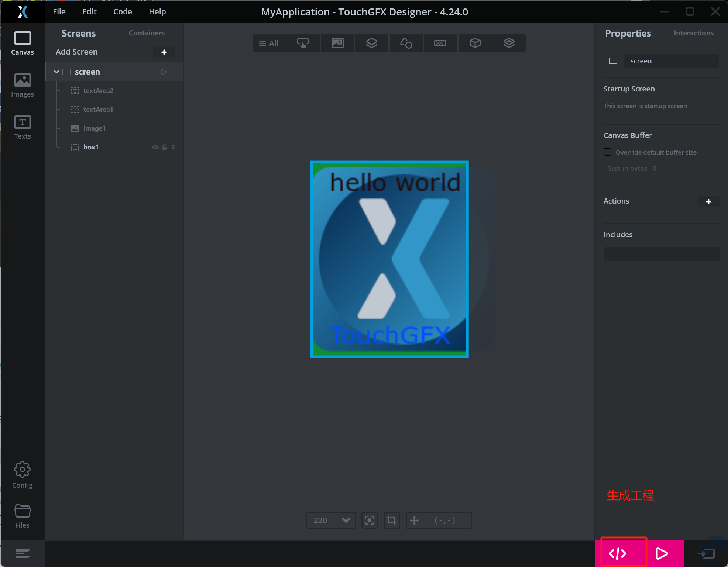Open the Progress Indicators widget category
Viewport: 728px width, 567px height.
click(x=440, y=43)
